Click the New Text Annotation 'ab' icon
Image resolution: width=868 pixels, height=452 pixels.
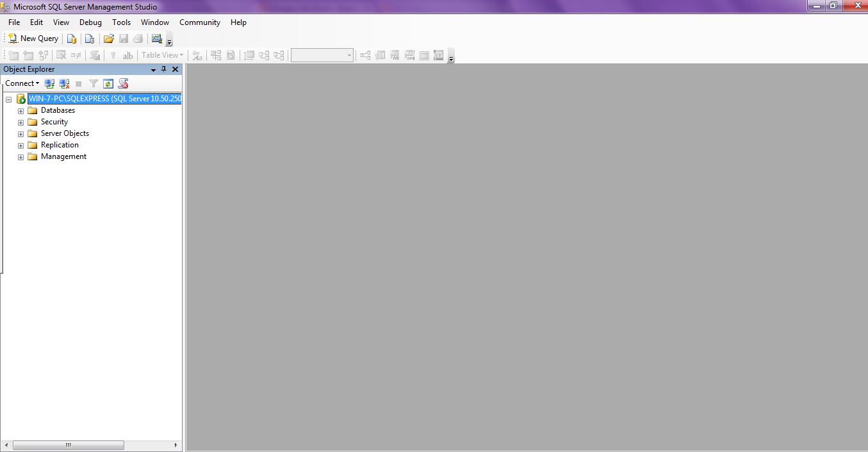click(x=127, y=55)
